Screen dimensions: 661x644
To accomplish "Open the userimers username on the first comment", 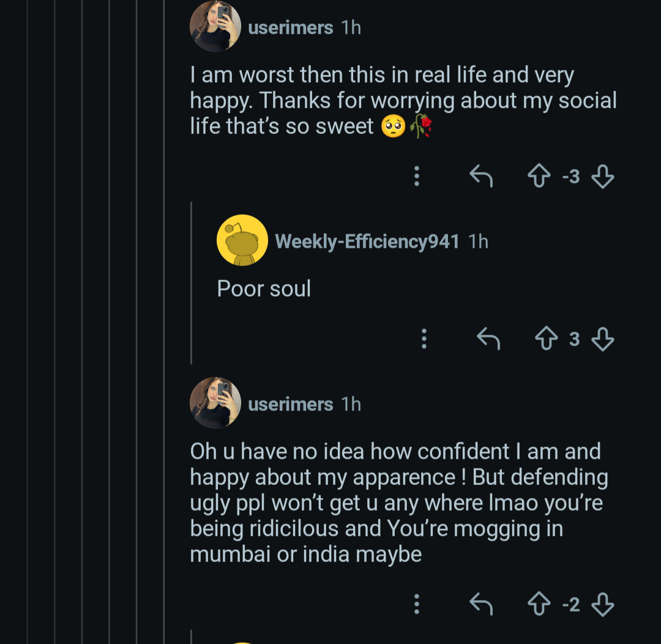I will pos(290,28).
